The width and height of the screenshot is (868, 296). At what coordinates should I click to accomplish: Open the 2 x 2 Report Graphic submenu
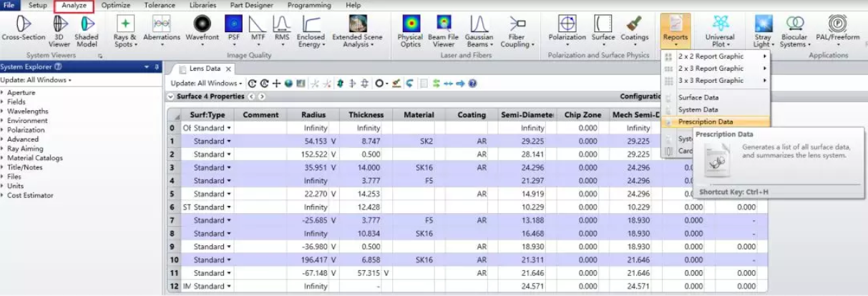click(x=711, y=56)
